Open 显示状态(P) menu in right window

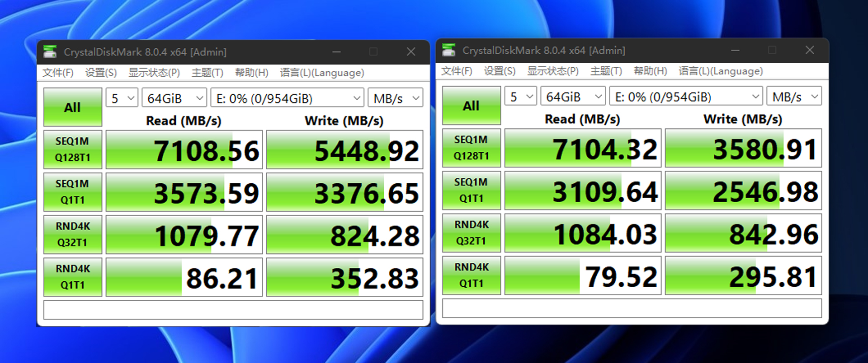pos(553,71)
